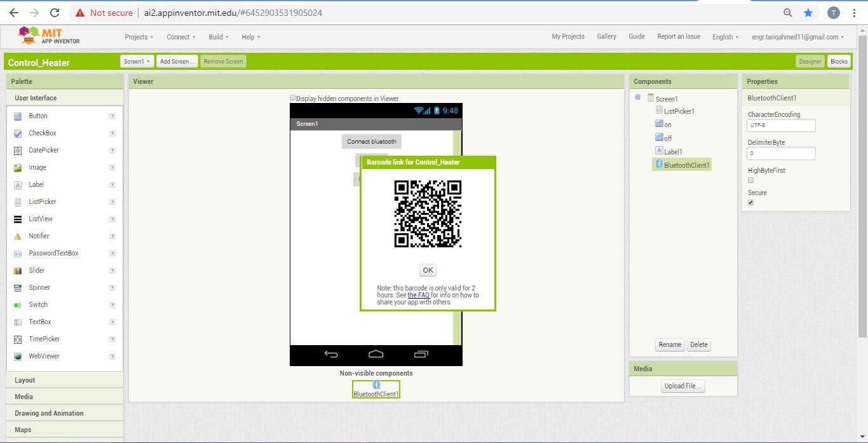Open Chrome three-dot menu
Screen dimensions: 868x443
click(x=855, y=13)
